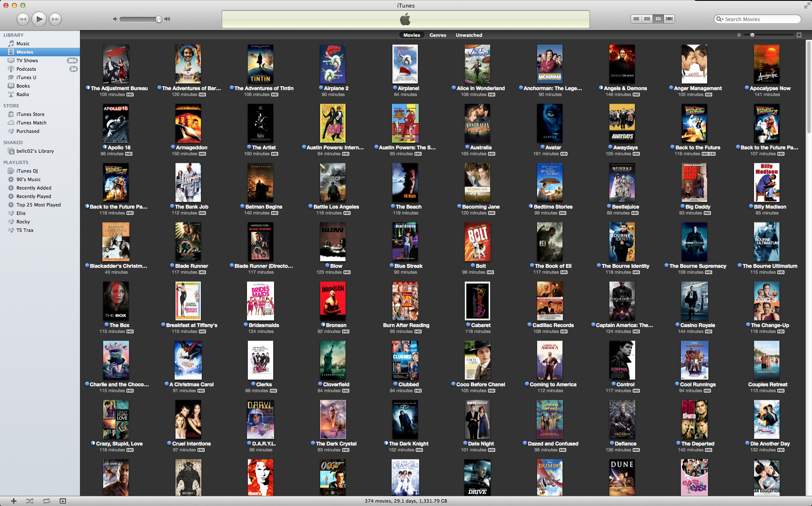Switch to song list view
812x506 pixels.
tap(636, 19)
